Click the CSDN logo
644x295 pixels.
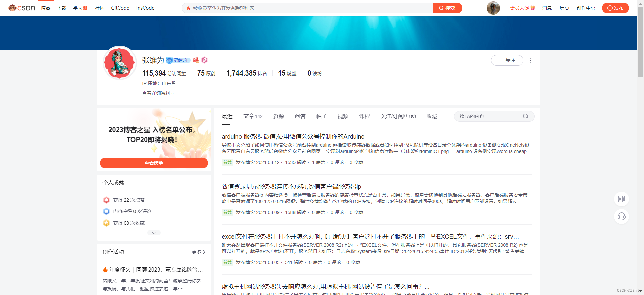(x=21, y=8)
